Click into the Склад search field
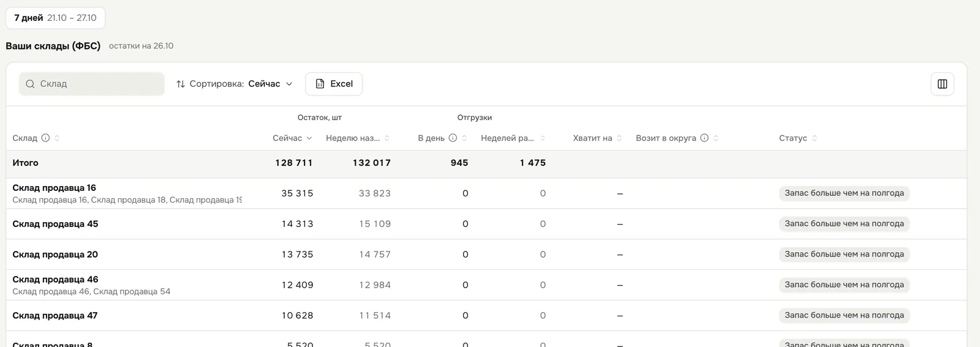The image size is (980, 347). pyautogui.click(x=92, y=84)
